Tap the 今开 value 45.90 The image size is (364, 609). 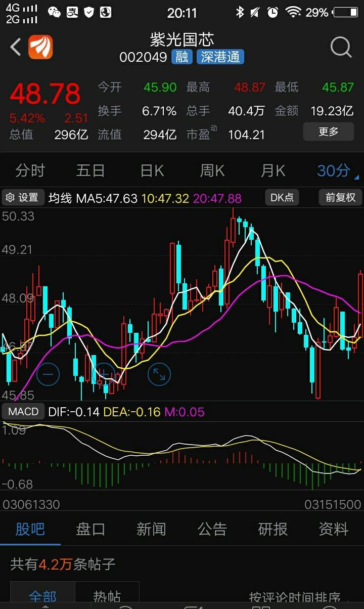(160, 87)
